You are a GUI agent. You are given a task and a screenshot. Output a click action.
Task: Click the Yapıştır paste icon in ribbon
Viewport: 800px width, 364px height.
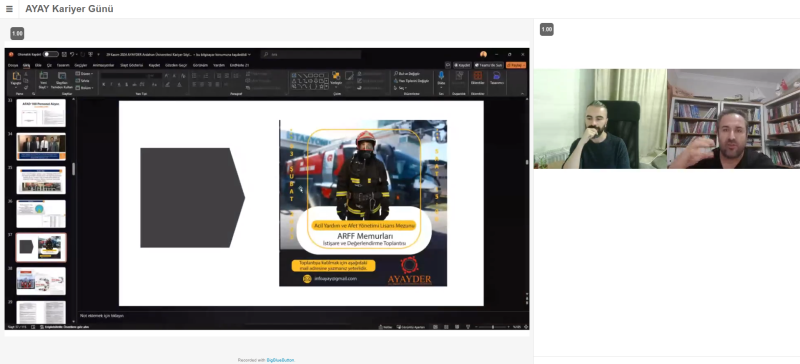tap(16, 78)
